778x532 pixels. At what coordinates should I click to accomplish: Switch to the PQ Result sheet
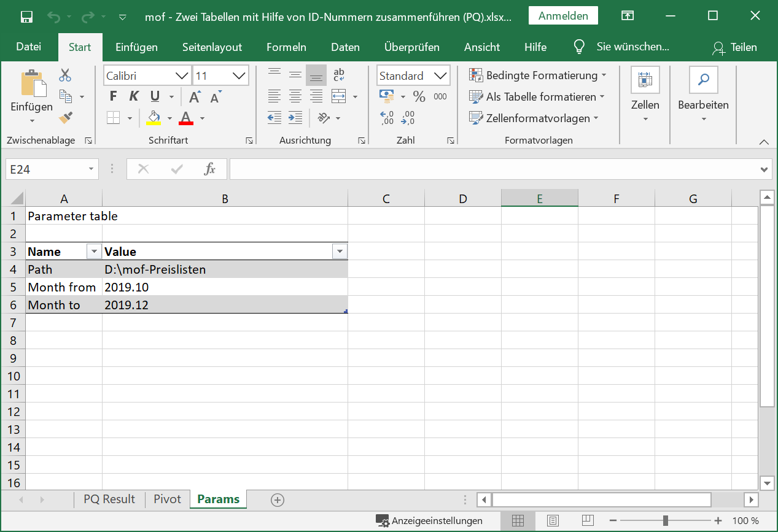(109, 499)
